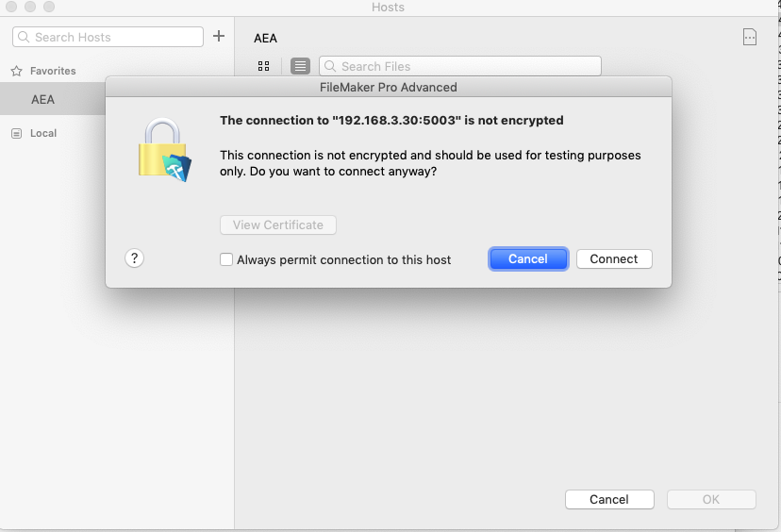Click the plus icon to add a host
Image resolution: width=781 pixels, height=532 pixels.
219,36
